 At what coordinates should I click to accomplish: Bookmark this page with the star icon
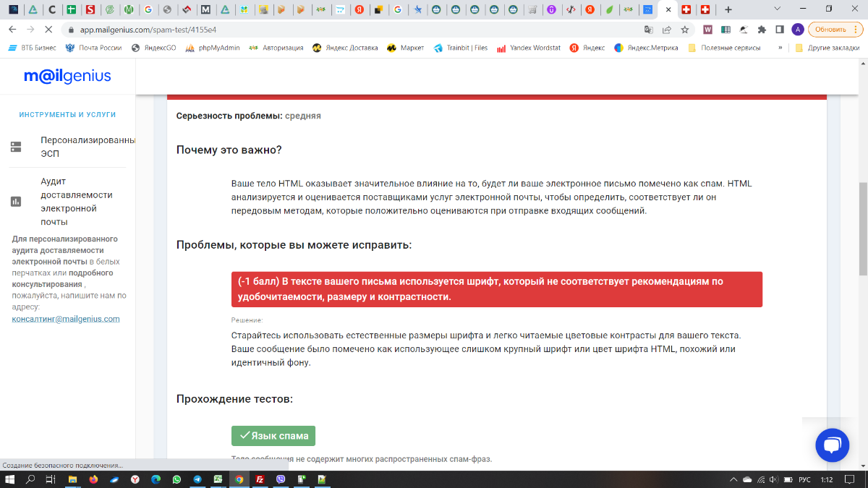pyautogui.click(x=684, y=30)
